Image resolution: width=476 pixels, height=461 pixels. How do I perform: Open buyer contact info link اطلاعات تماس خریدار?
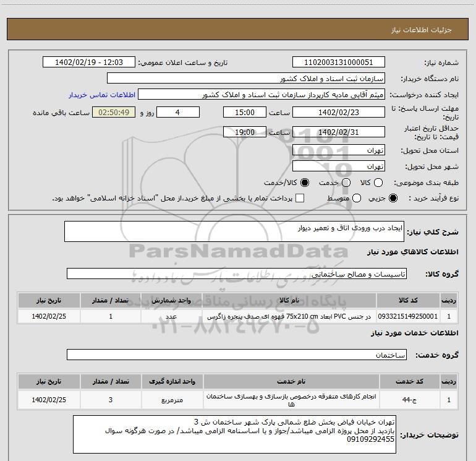tap(102, 95)
